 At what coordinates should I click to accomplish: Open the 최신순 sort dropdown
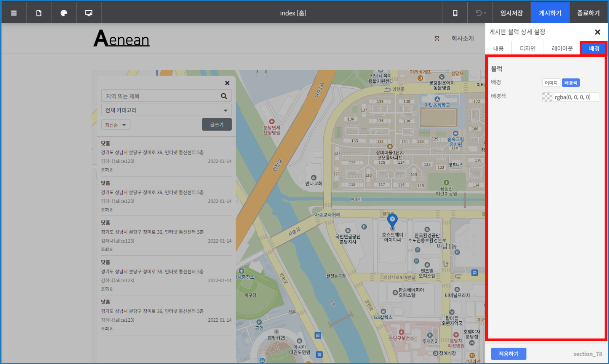click(x=115, y=125)
